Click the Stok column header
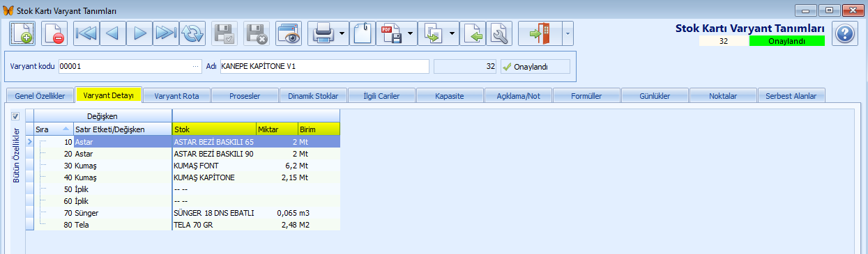The width and height of the screenshot is (868, 254). coord(214,129)
